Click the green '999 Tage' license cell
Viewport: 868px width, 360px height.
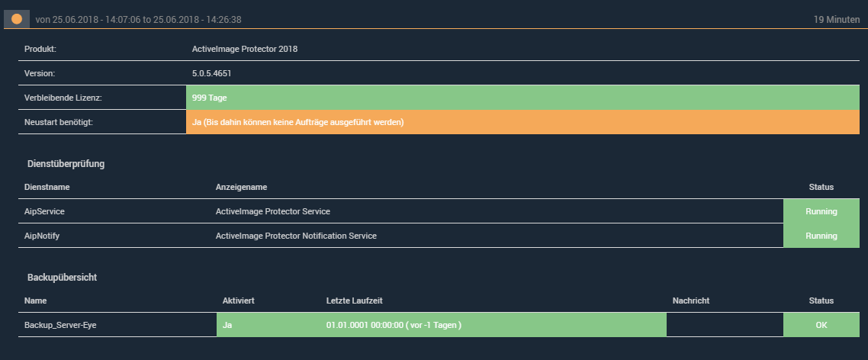point(522,98)
